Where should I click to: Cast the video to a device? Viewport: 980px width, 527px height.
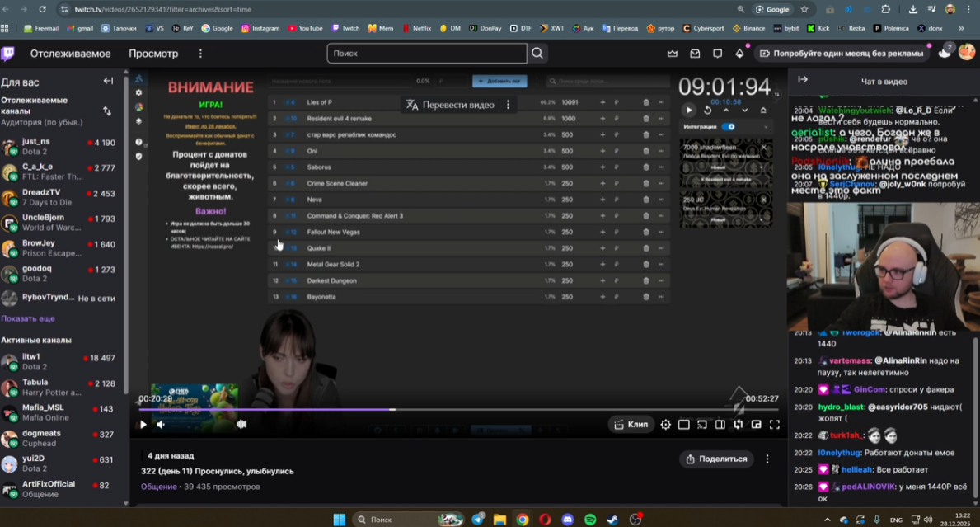coord(702,425)
